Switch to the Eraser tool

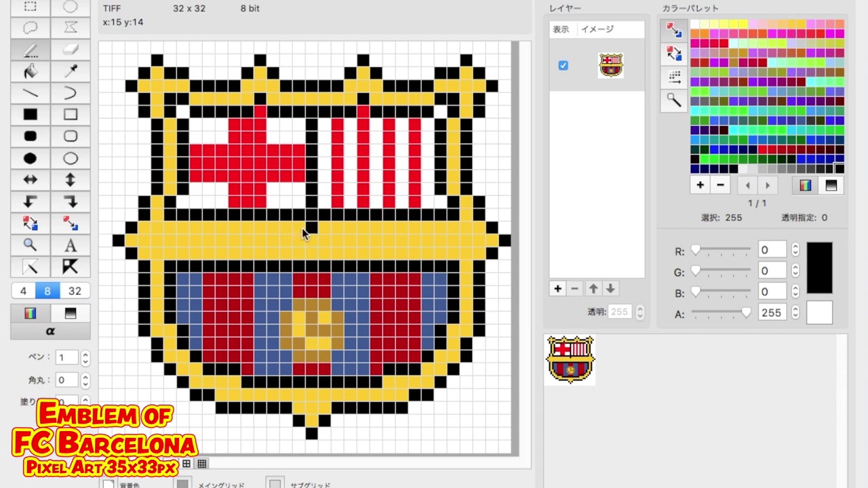[71, 49]
